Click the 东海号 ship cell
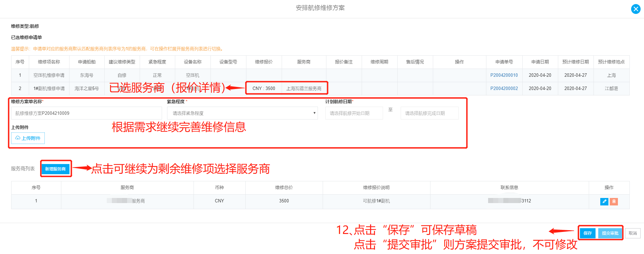Image resolution: width=644 pixels, height=254 pixels. [x=87, y=75]
